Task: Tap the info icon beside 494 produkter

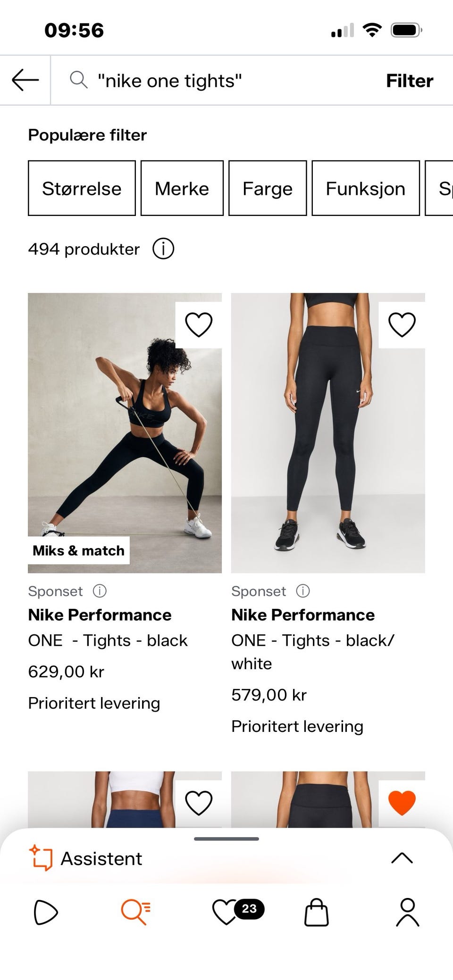Action: [x=163, y=249]
